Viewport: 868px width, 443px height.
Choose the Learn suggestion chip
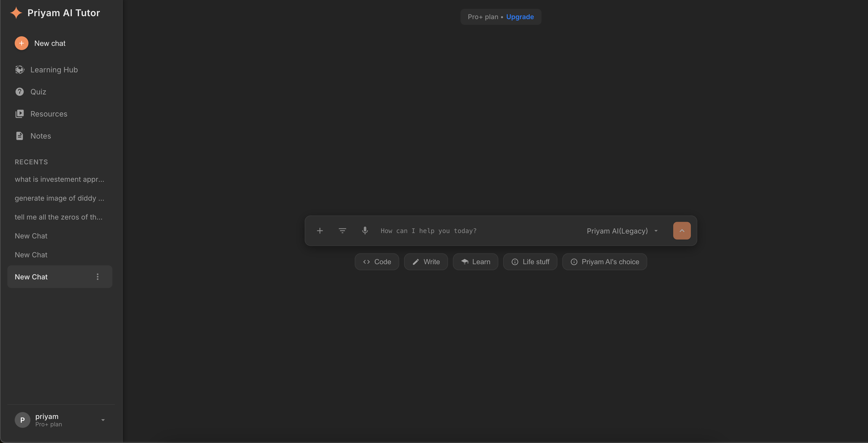point(475,262)
